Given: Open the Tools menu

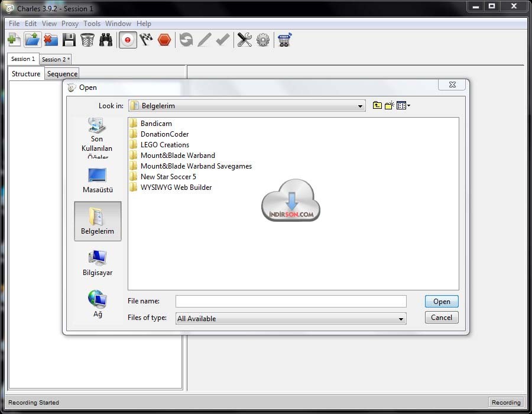Looking at the screenshot, I should (x=92, y=24).
